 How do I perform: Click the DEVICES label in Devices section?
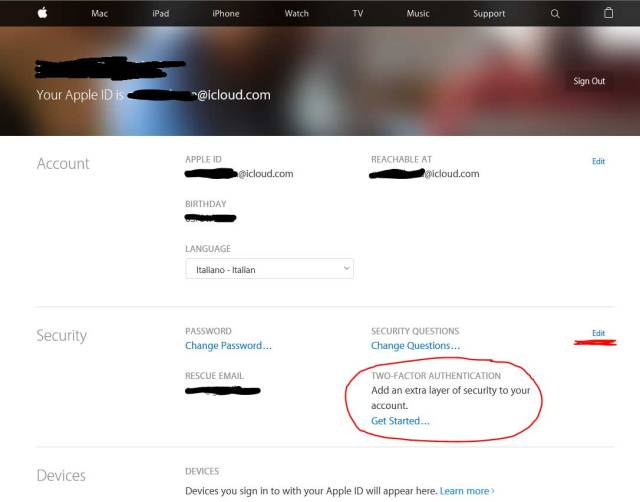(x=202, y=471)
